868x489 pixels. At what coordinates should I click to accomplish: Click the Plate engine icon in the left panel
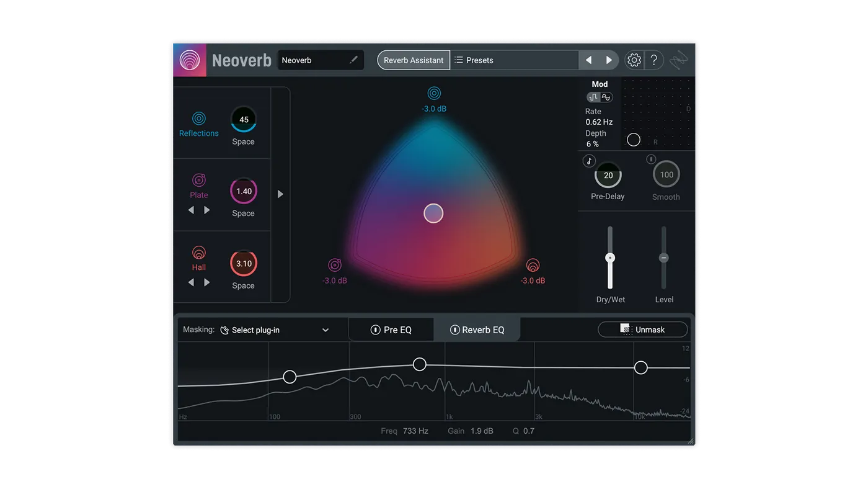pyautogui.click(x=199, y=180)
